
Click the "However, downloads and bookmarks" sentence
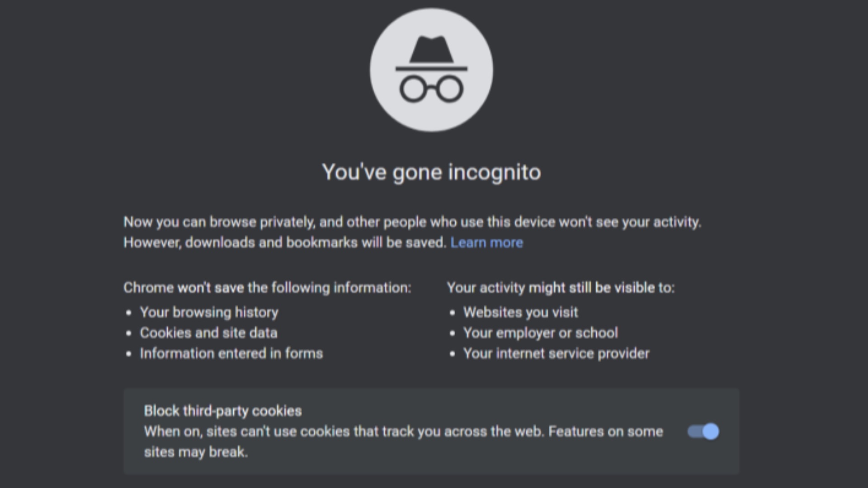(285, 243)
